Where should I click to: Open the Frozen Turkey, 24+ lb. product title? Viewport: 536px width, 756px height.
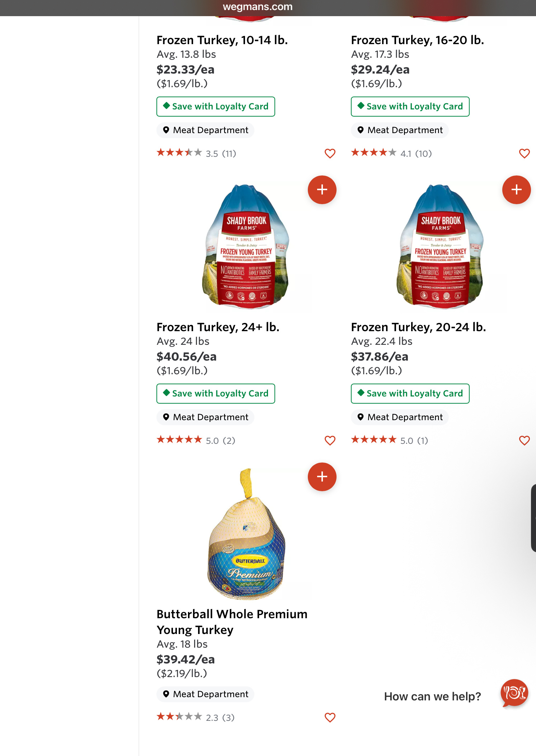[x=218, y=327]
